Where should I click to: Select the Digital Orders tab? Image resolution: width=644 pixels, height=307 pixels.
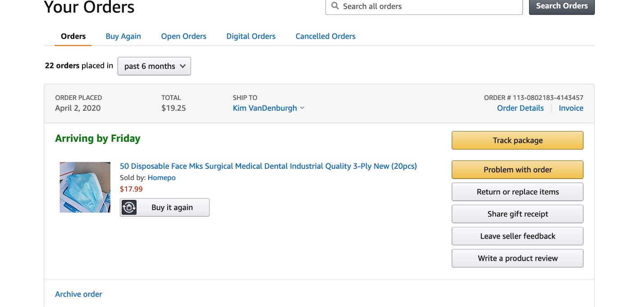click(x=251, y=36)
